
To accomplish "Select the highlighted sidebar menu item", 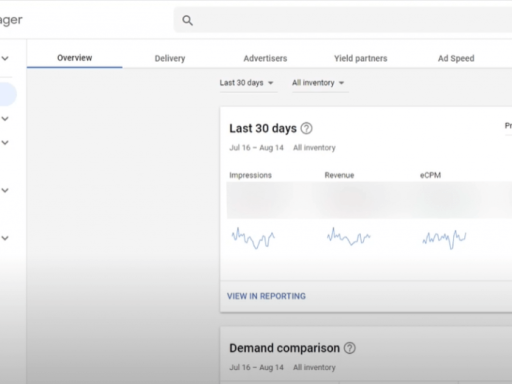I will [x=7, y=94].
